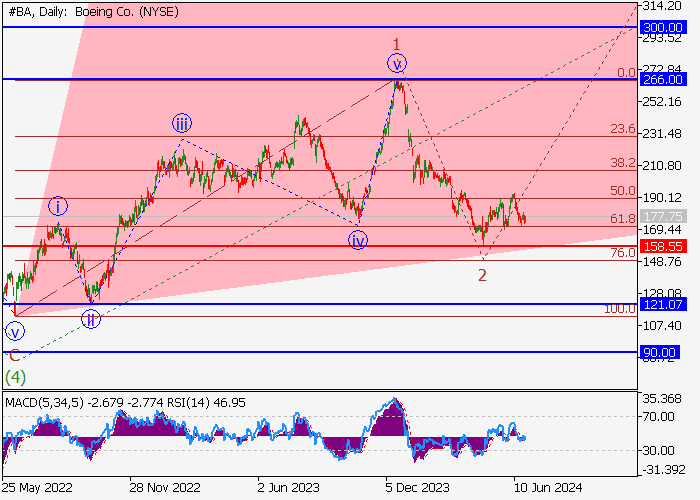Image resolution: width=700 pixels, height=500 pixels.
Task: Click the chart title '#BA, Daily: Boeing Co. (NYSE)'
Action: (x=93, y=12)
